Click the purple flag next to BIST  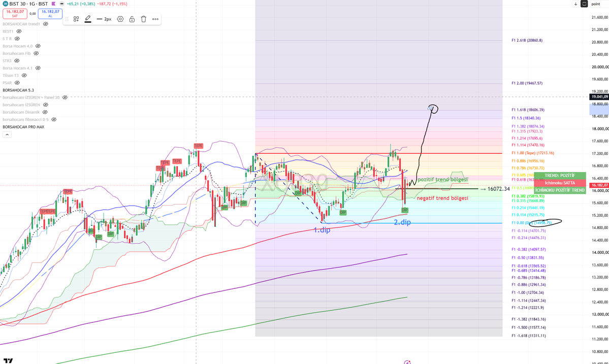coord(54,4)
